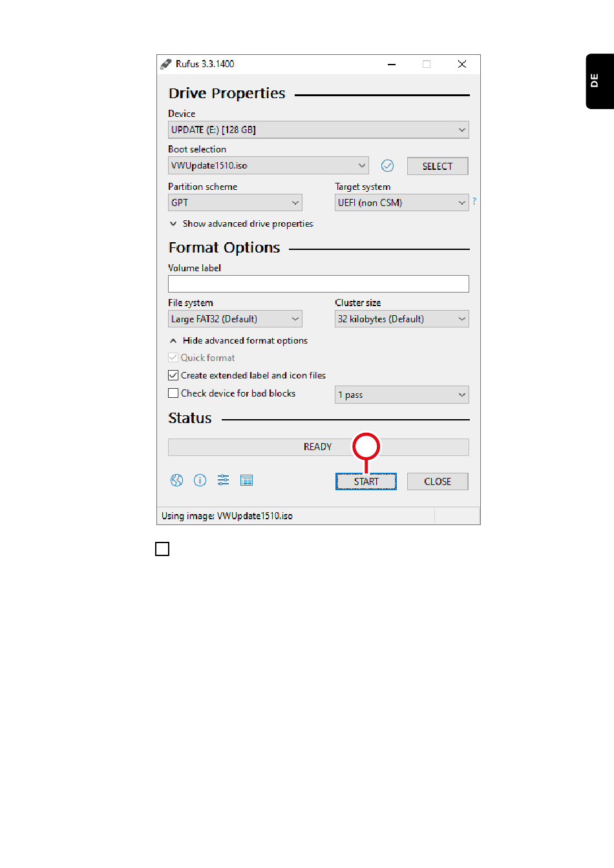Viewport: 614px width, 868px height.
Task: Open the File system Large FAT32 dropdown
Action: [x=235, y=319]
